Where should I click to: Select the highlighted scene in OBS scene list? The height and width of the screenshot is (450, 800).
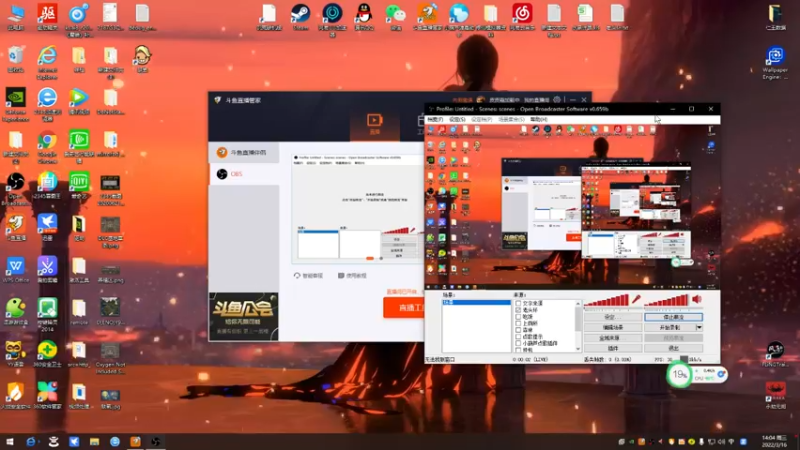coord(476,303)
